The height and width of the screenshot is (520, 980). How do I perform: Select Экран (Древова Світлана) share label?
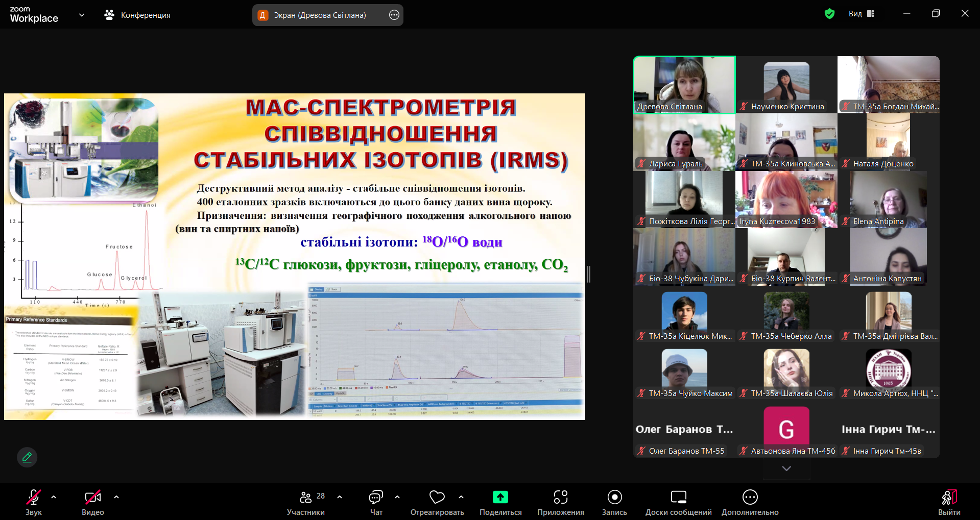click(320, 15)
